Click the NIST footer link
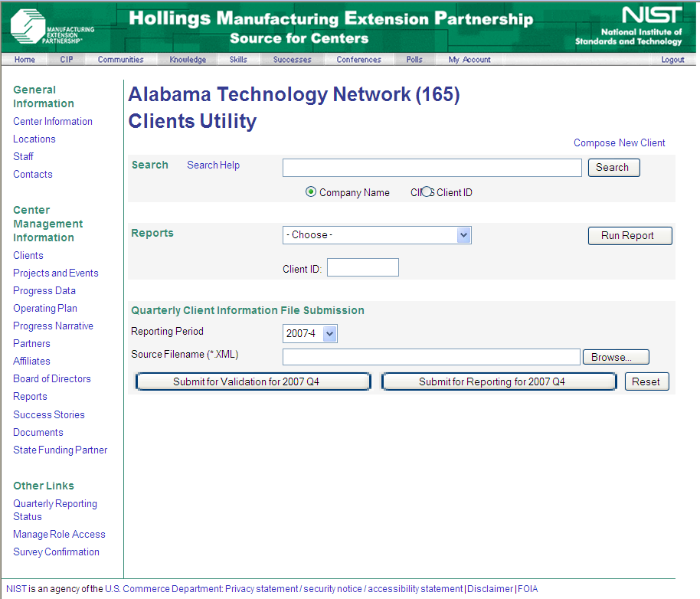 (17, 589)
